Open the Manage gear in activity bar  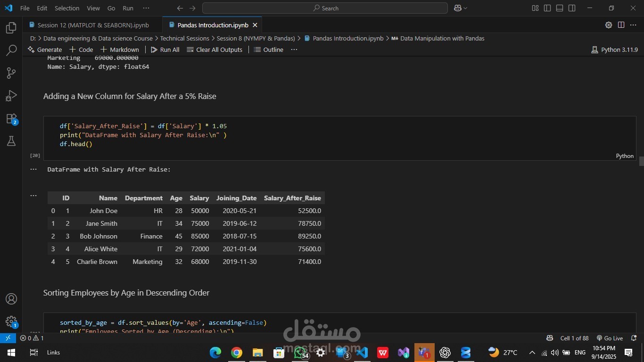11,321
